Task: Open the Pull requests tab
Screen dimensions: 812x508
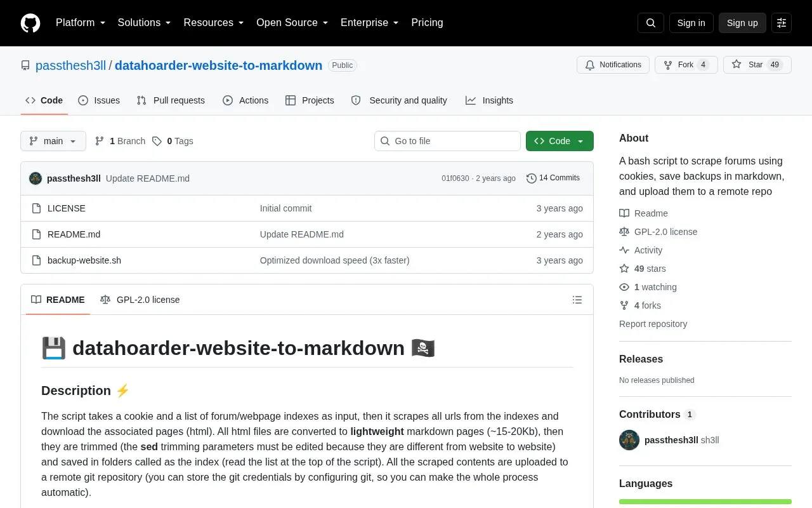Action: (x=171, y=100)
